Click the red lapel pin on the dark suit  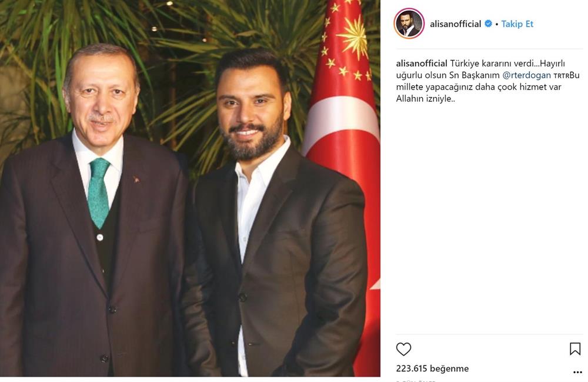tap(136, 180)
